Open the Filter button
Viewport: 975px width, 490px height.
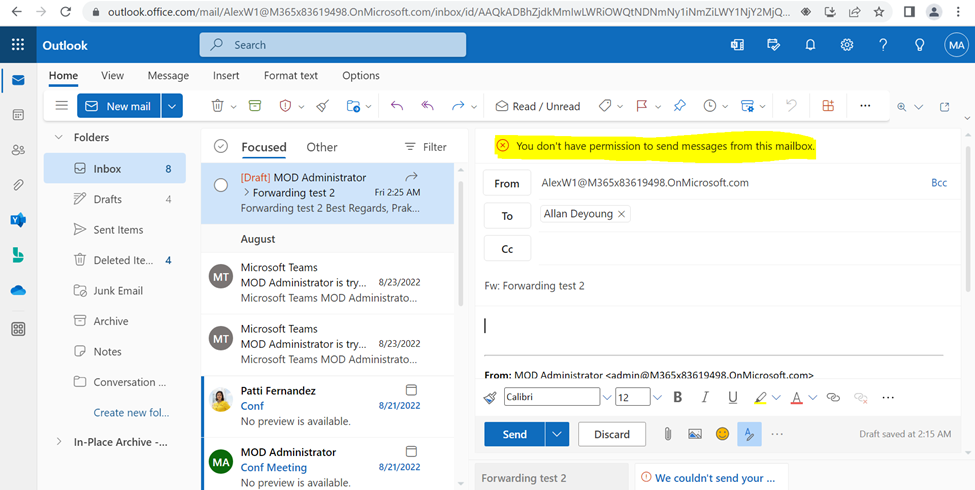[426, 147]
